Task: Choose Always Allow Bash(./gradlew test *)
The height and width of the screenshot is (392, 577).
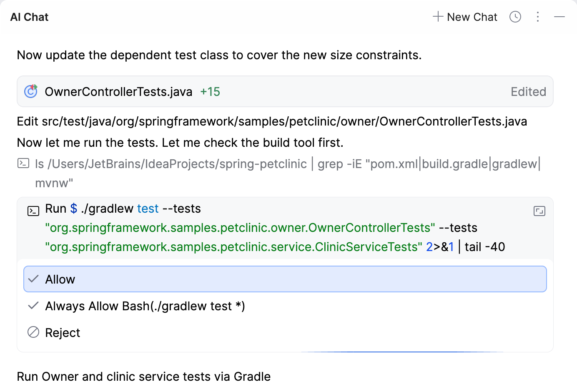Action: (285, 306)
